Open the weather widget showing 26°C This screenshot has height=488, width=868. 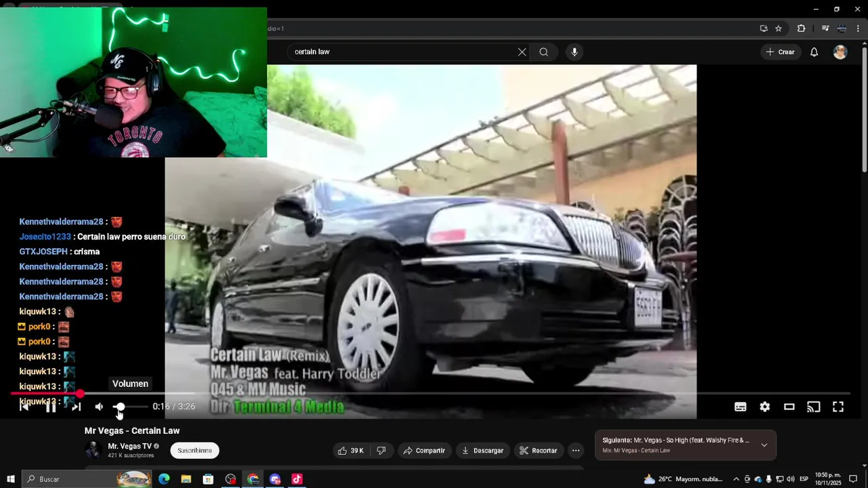click(683, 479)
